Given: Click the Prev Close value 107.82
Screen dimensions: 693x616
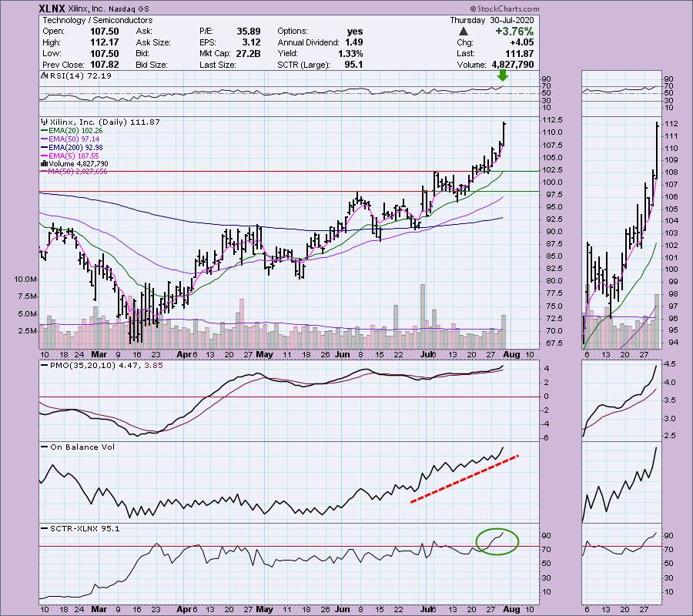Looking at the screenshot, I should [x=104, y=65].
